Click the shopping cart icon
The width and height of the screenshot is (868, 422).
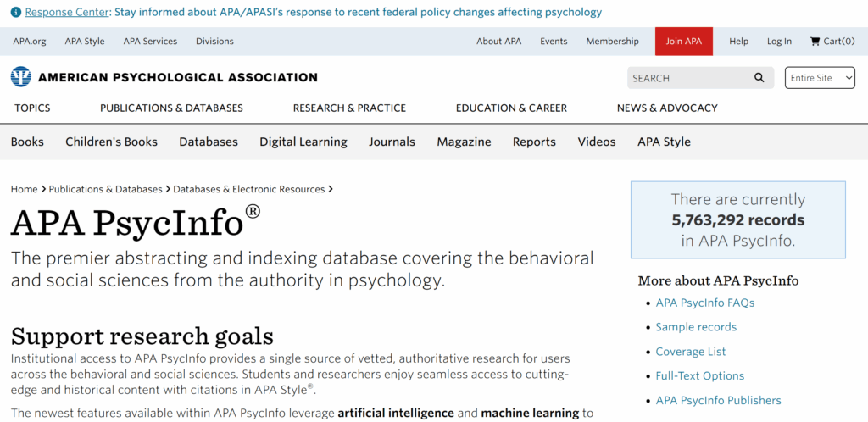(815, 41)
